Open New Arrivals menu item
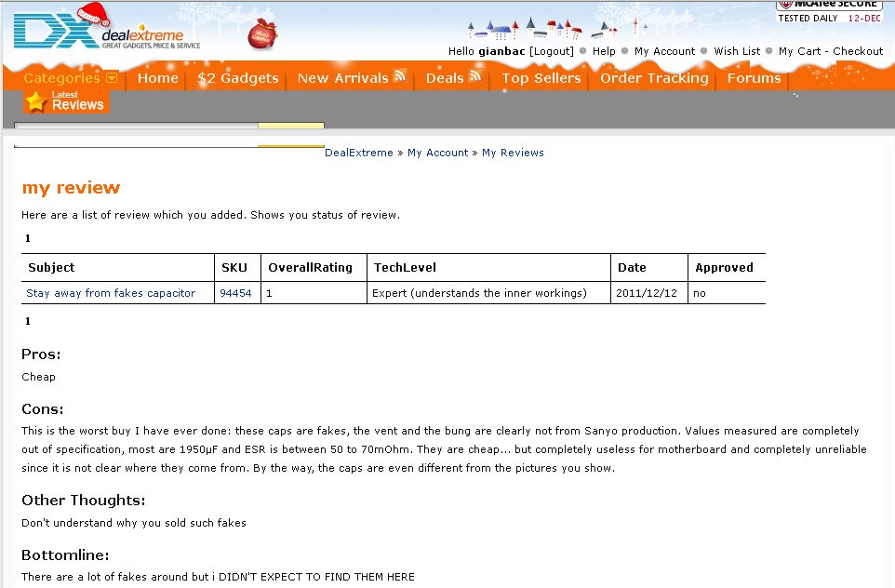This screenshot has height=588, width=895. [x=342, y=78]
